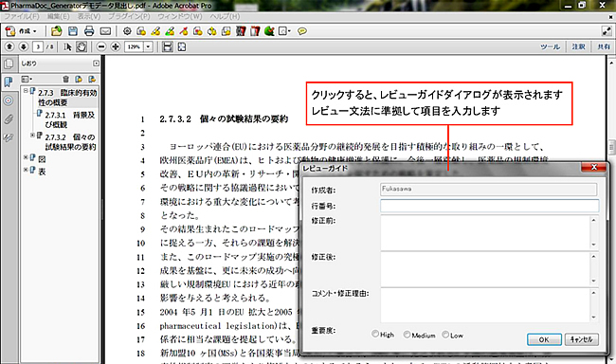616x364 pixels.
Task: Open the attachments paperclip panel
Action: pyautogui.click(x=9, y=118)
